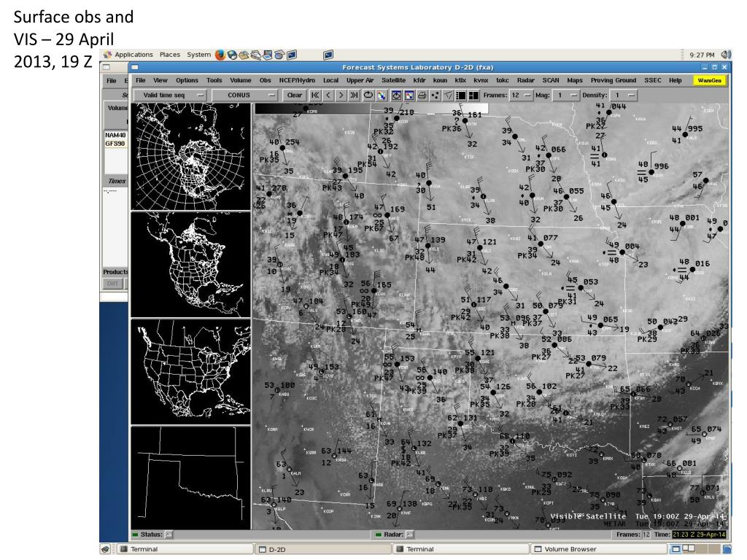747x560 pixels.
Task: Open the Tools menu
Action: pos(214,80)
